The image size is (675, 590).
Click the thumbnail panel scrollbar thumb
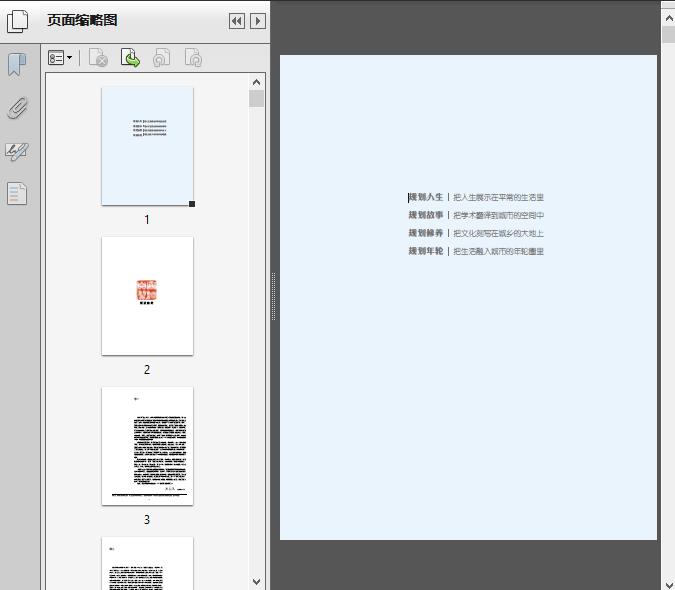[257, 99]
